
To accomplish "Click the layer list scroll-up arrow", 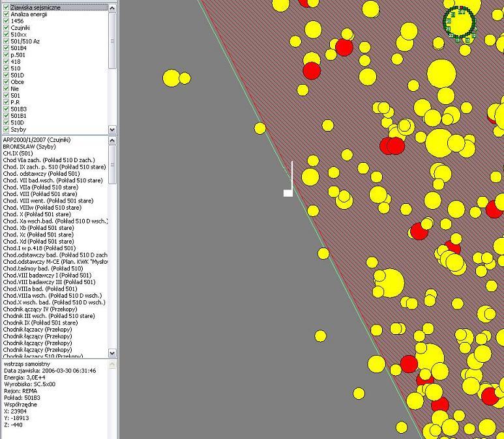I will tap(112, 8).
